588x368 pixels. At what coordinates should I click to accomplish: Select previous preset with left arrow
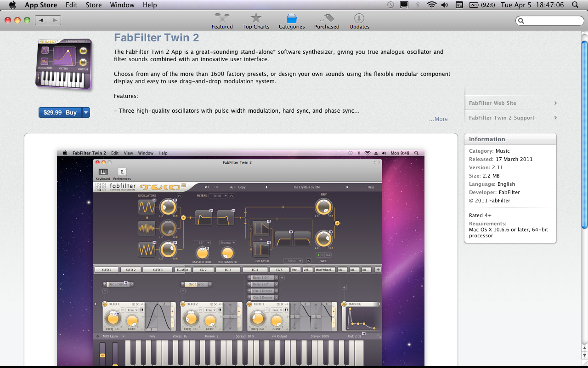click(x=266, y=187)
